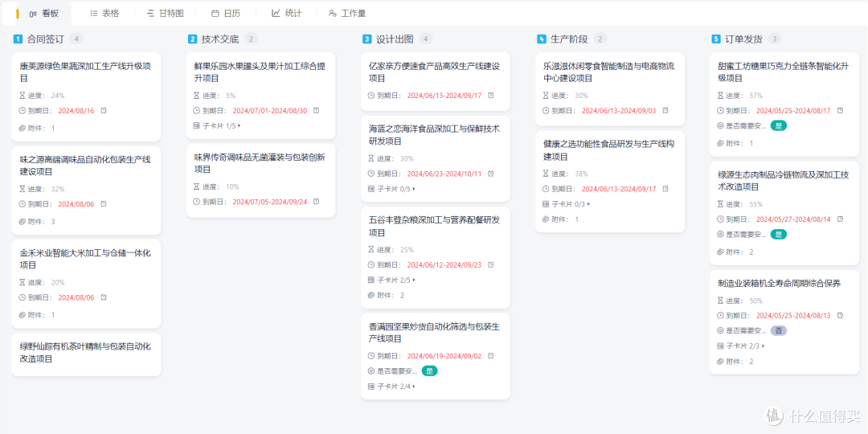Click the count badge 3 beside 订单发货

tap(775, 39)
